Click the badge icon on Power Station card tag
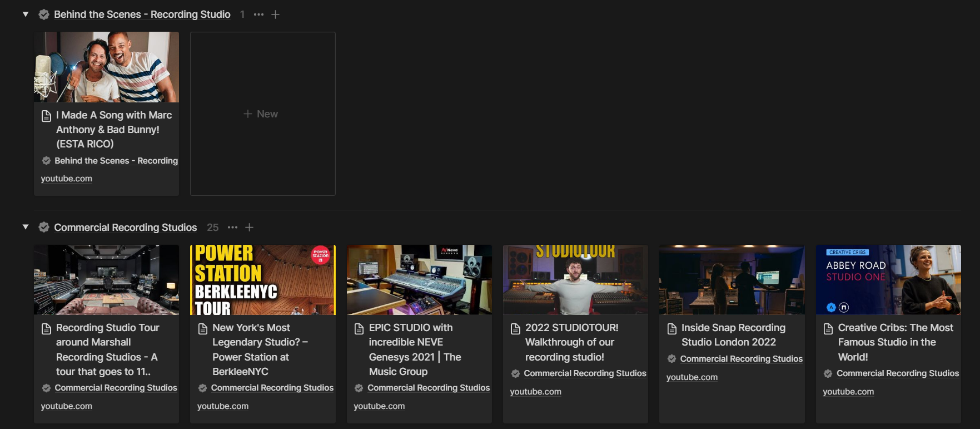Viewport: 980px width, 429px height. [x=203, y=388]
